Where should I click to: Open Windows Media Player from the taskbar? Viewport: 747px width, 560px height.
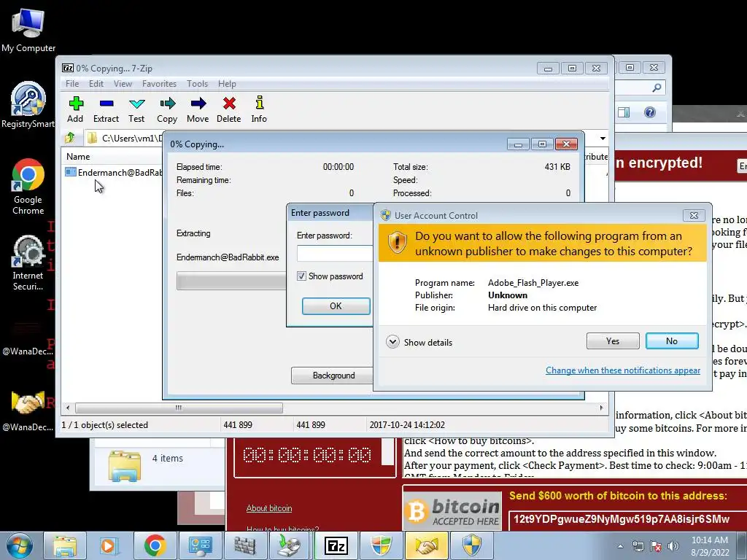[x=109, y=545]
